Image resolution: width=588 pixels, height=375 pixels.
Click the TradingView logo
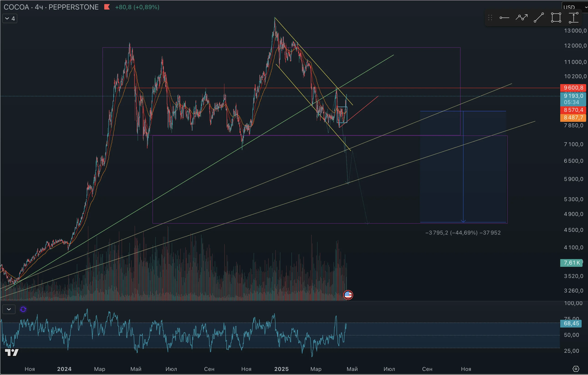[12, 352]
